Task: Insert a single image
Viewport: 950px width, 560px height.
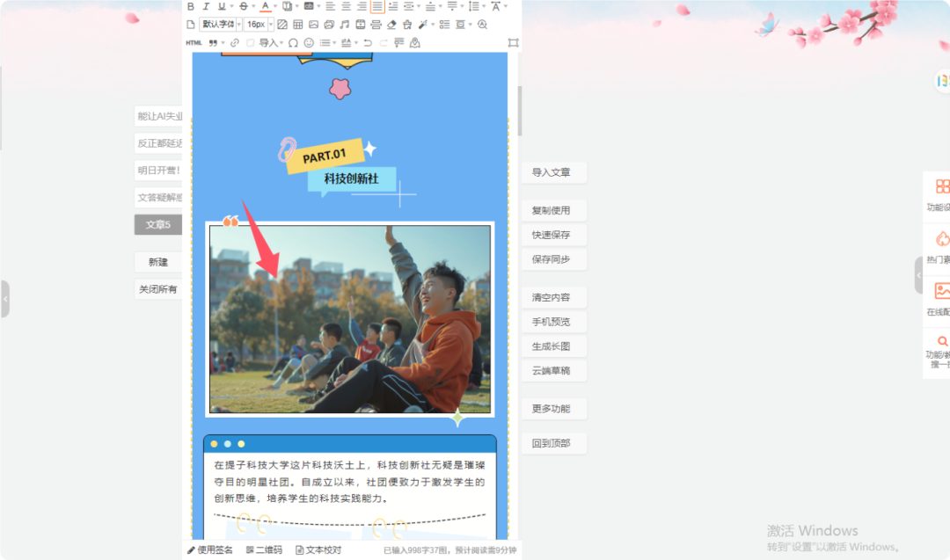Action: click(x=313, y=25)
